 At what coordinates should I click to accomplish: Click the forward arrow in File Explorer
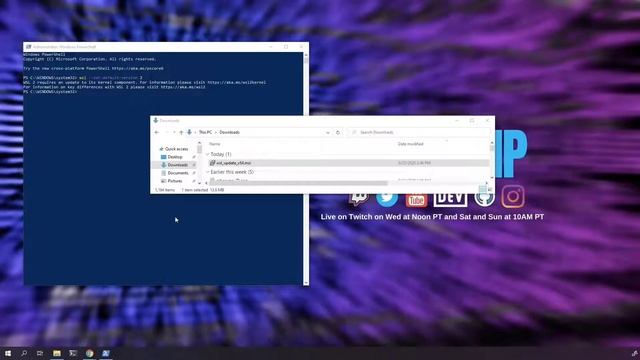167,132
